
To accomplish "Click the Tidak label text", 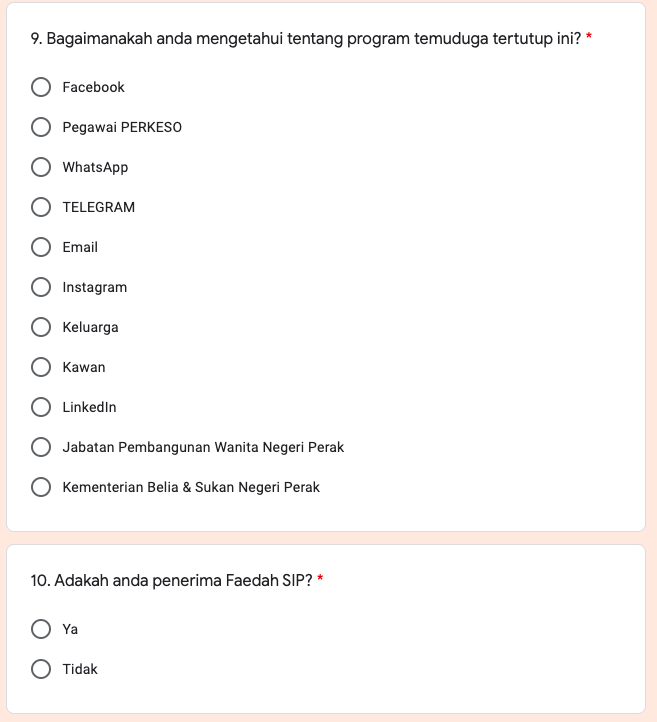I will tap(80, 669).
